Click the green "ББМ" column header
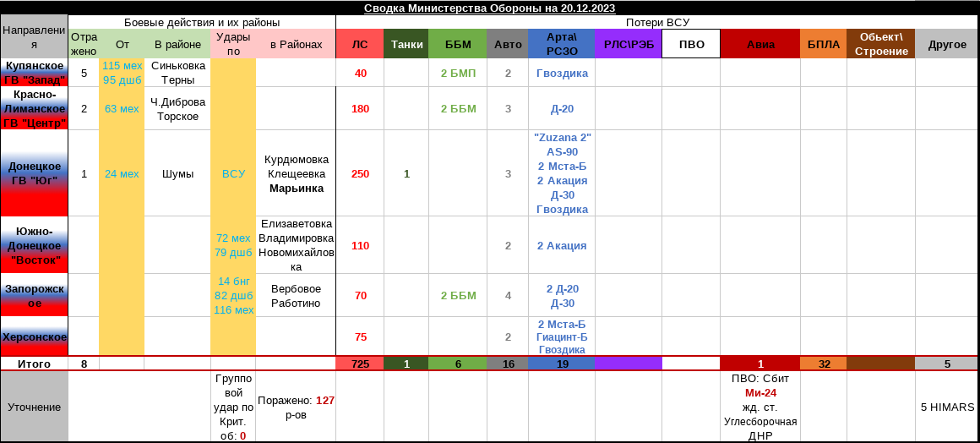The height and width of the screenshot is (443, 980). point(457,44)
